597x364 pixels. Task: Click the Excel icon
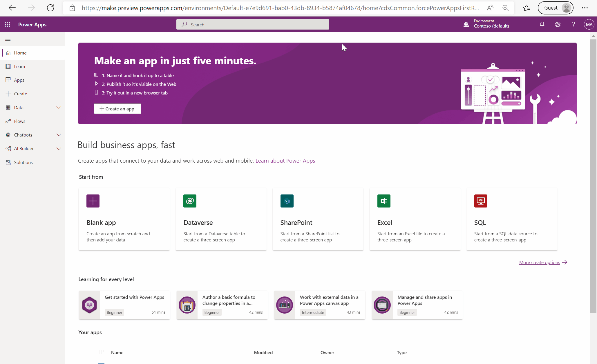click(x=383, y=201)
